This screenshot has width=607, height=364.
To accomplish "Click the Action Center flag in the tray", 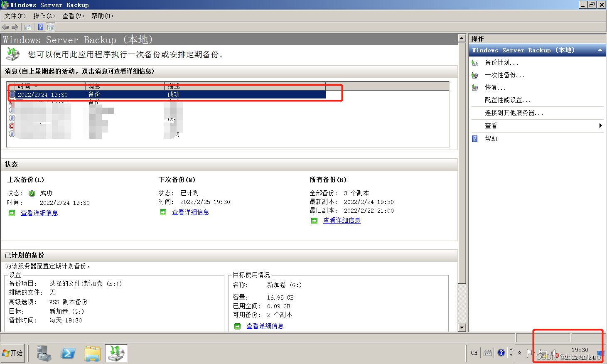I will pos(530,353).
